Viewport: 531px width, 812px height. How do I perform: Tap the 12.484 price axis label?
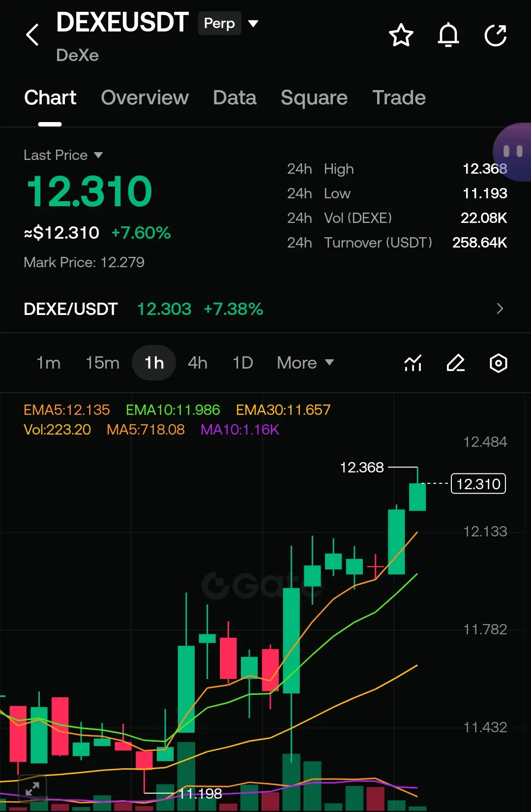pos(485,442)
